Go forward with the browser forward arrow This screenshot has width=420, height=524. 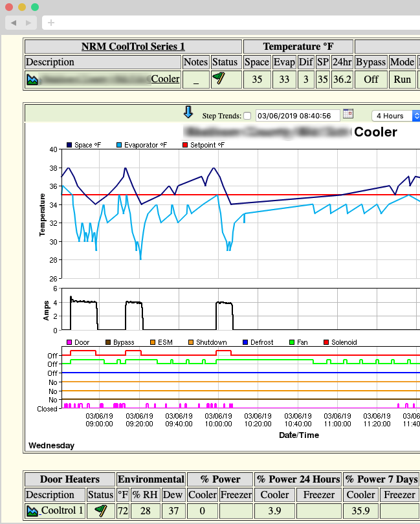[28, 23]
